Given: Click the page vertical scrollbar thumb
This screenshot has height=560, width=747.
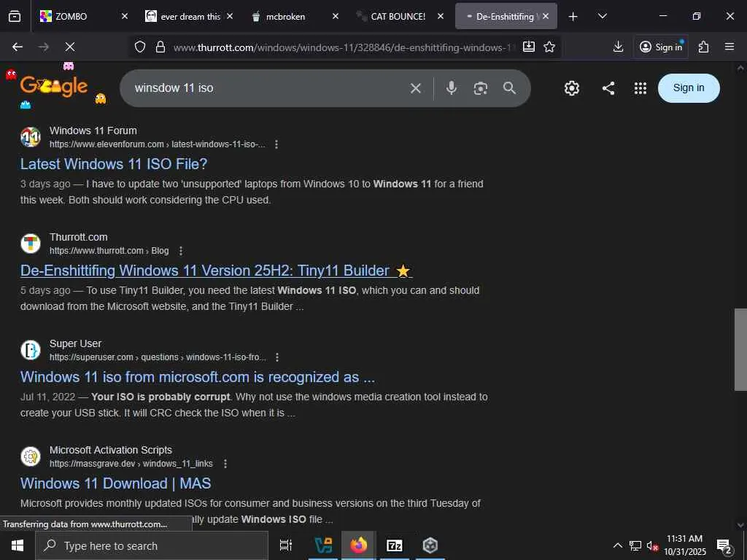Looking at the screenshot, I should [740, 349].
